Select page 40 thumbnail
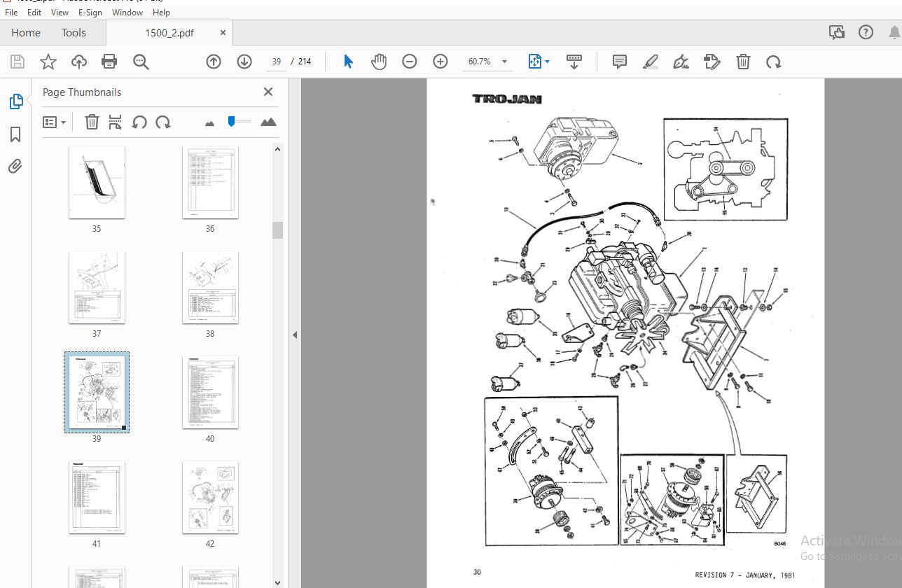The width and height of the screenshot is (902, 588). click(210, 393)
